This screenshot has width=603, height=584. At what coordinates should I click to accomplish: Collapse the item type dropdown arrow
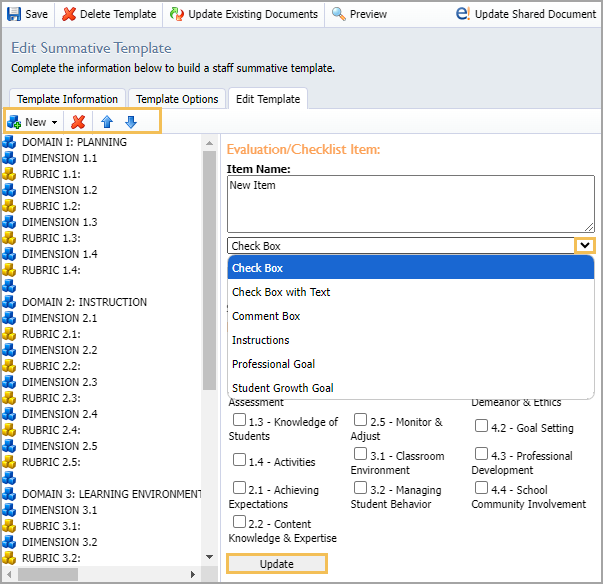[585, 245]
